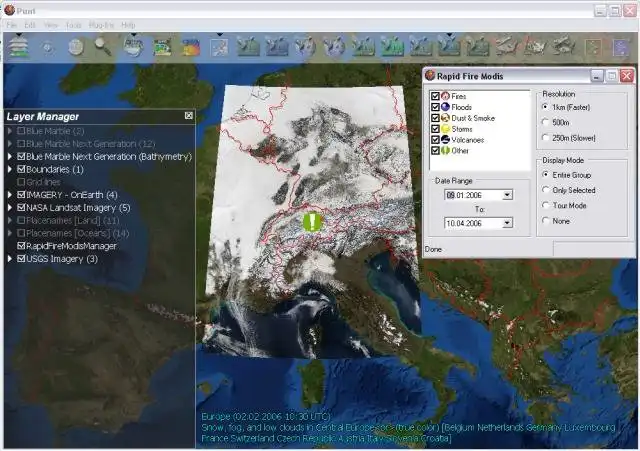This screenshot has height=451, width=640.
Task: Uncheck the Volcanoes checkbox
Action: [435, 140]
